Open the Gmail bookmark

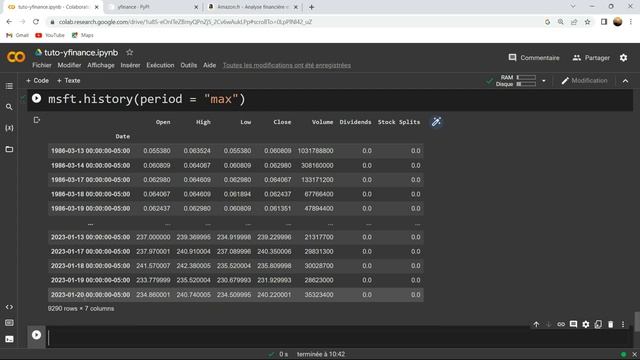tap(18, 36)
